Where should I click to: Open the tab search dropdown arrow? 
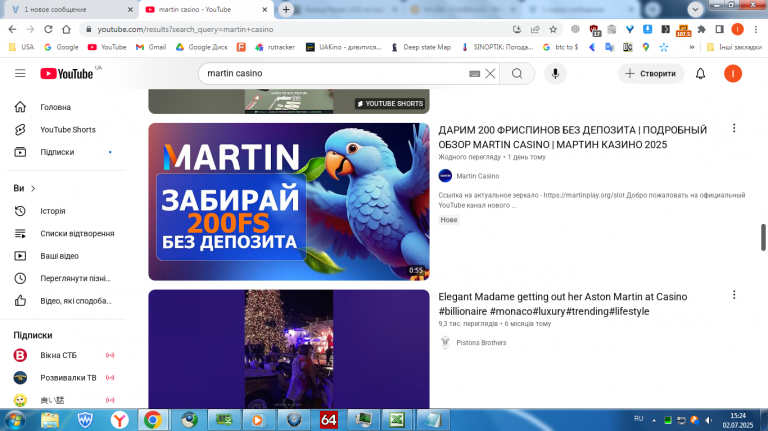coord(695,9)
